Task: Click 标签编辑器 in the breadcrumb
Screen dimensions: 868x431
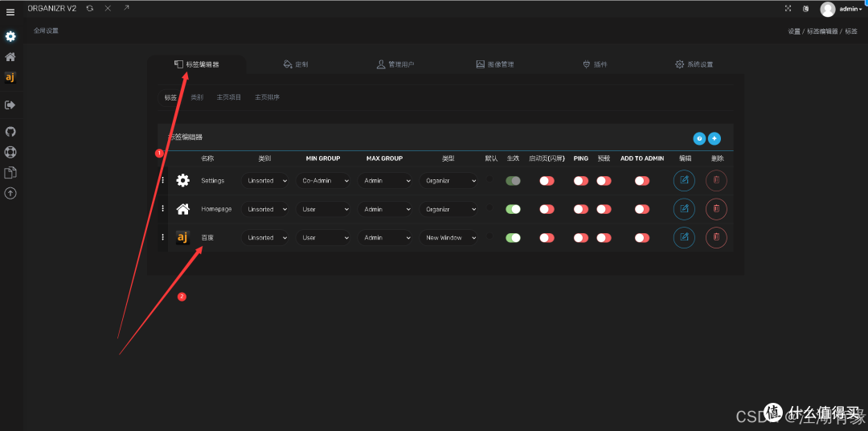Action: 822,31
